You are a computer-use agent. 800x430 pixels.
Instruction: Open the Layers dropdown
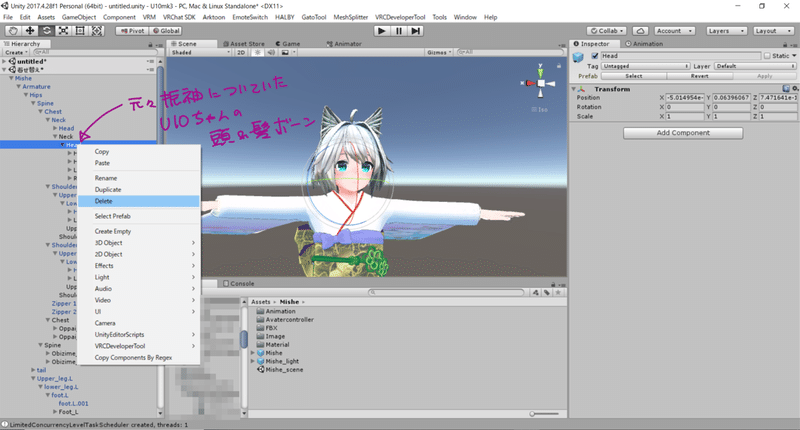727,31
